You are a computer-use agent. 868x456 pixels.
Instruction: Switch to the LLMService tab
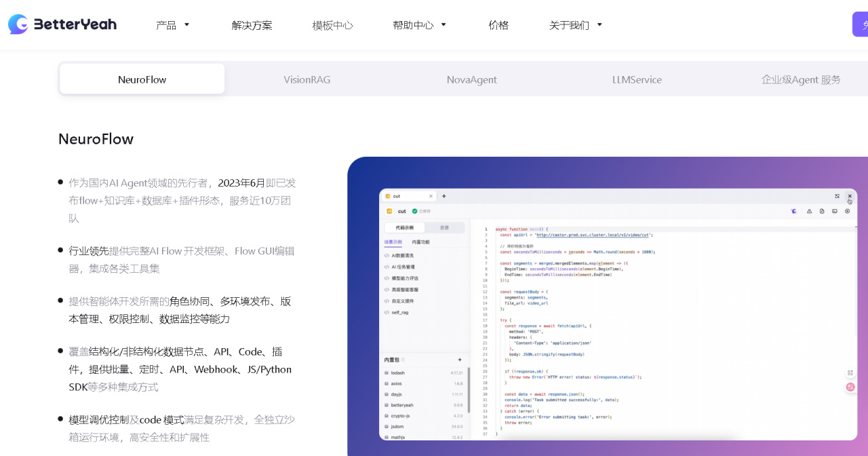point(637,79)
